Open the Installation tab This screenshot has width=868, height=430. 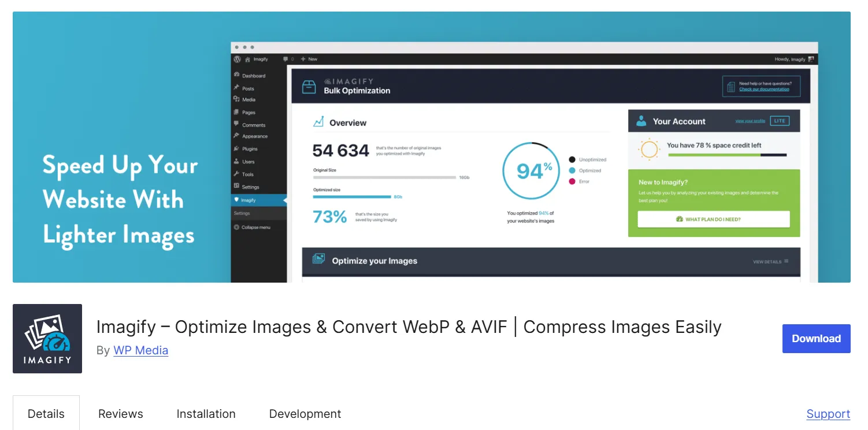pyautogui.click(x=206, y=414)
